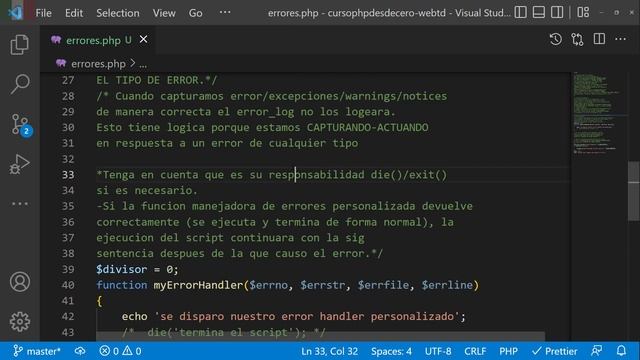Click the Prettier status bar item
640x360 pixels.
point(555,351)
